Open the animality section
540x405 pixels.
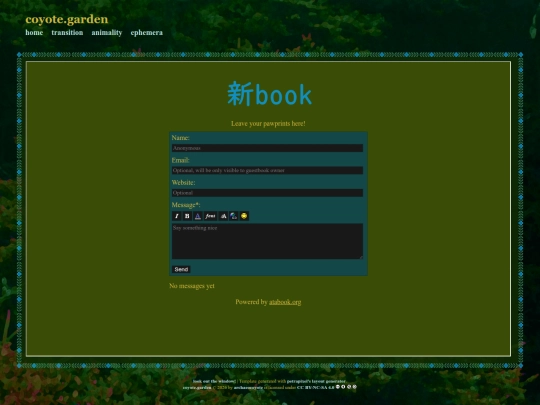pos(107,32)
